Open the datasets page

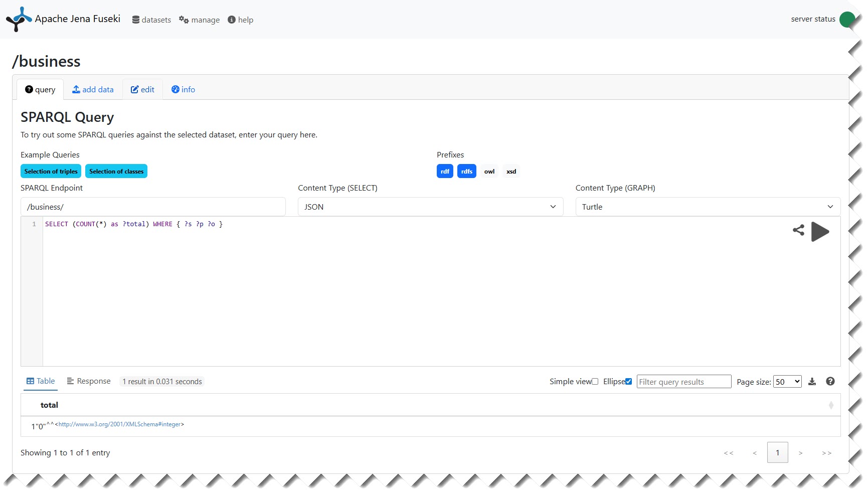[x=151, y=20]
